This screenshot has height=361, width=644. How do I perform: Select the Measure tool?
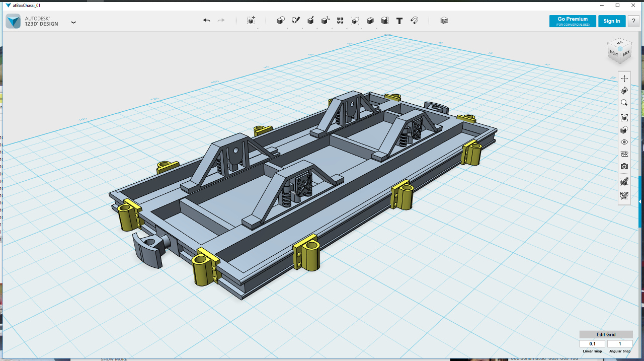[x=385, y=21]
